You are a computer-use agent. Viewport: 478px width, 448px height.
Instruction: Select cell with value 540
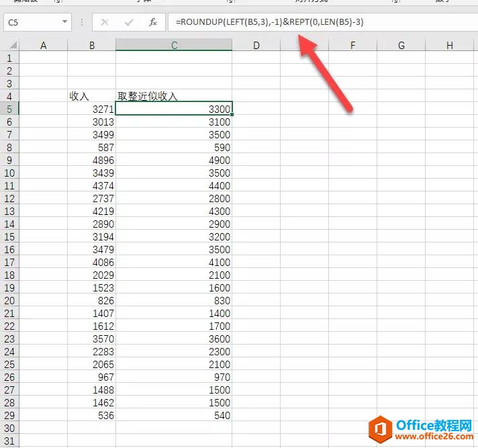point(174,415)
